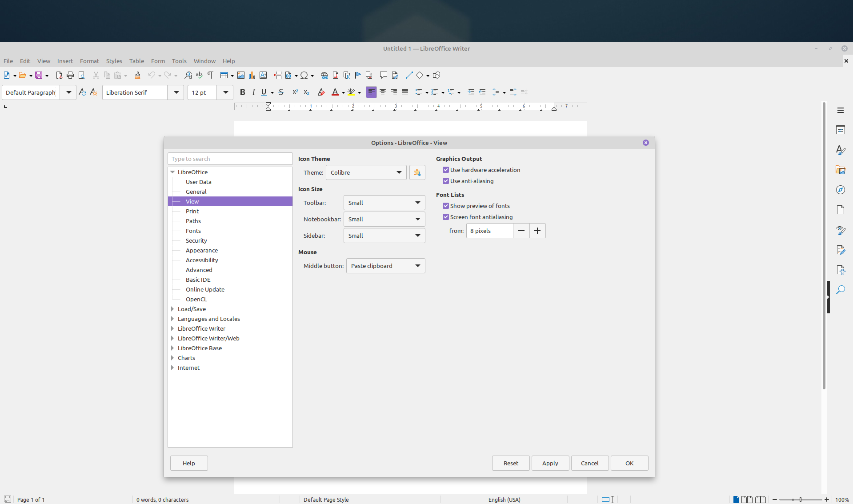Click the Apply button

click(x=550, y=463)
